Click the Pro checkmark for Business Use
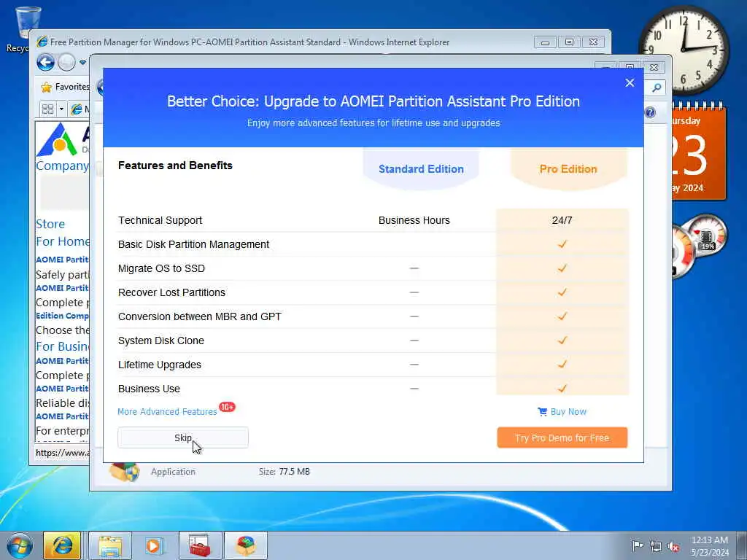 (562, 388)
